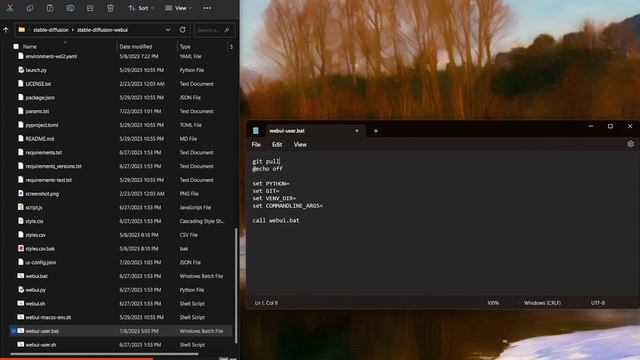Open Notepad settings gear icon
This screenshot has height=360, width=640.
(630, 144)
